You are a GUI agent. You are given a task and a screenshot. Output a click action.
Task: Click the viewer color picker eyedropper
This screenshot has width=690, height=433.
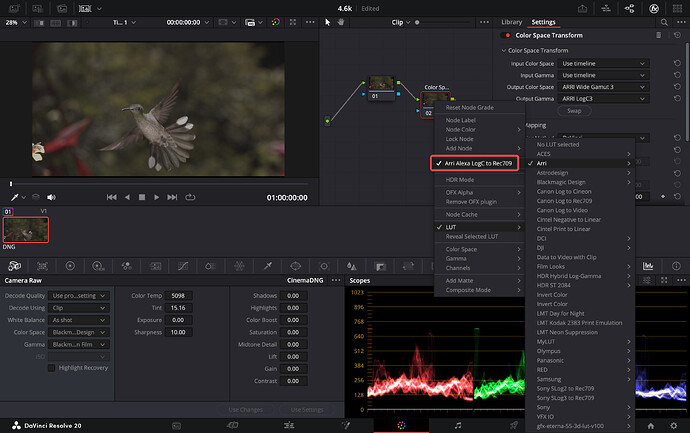pos(15,197)
